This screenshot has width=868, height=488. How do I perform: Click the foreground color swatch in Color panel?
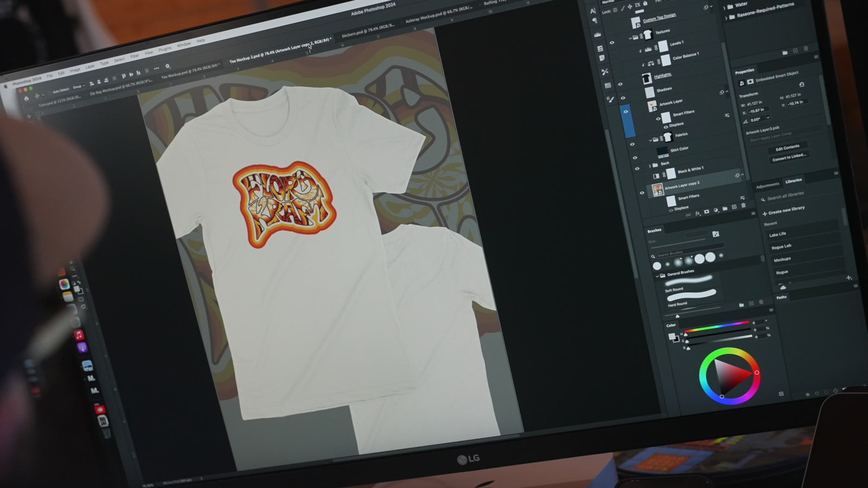(x=672, y=337)
